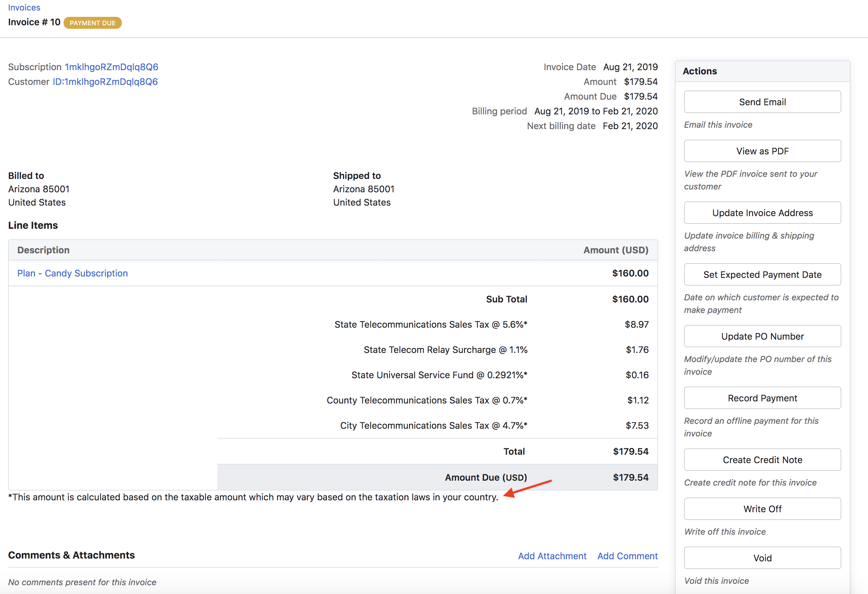Viewport: 868px width, 594px height.
Task: Click the Send Email button
Action: point(762,102)
